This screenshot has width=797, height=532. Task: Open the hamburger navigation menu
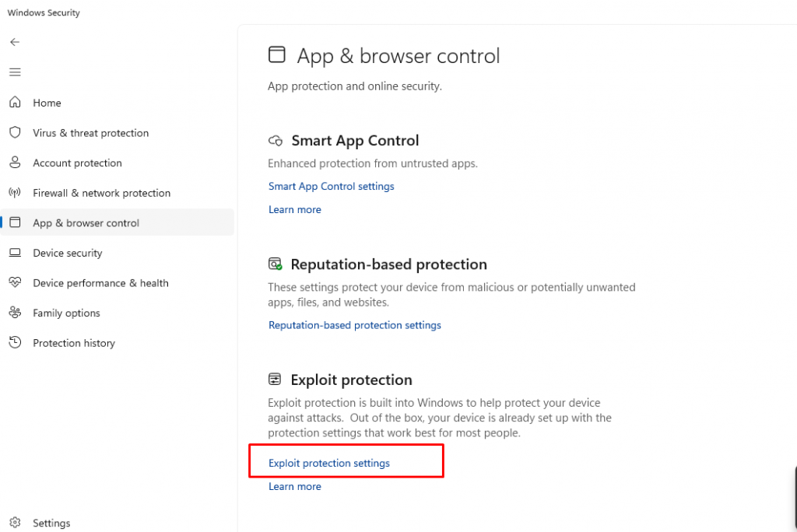pos(15,72)
